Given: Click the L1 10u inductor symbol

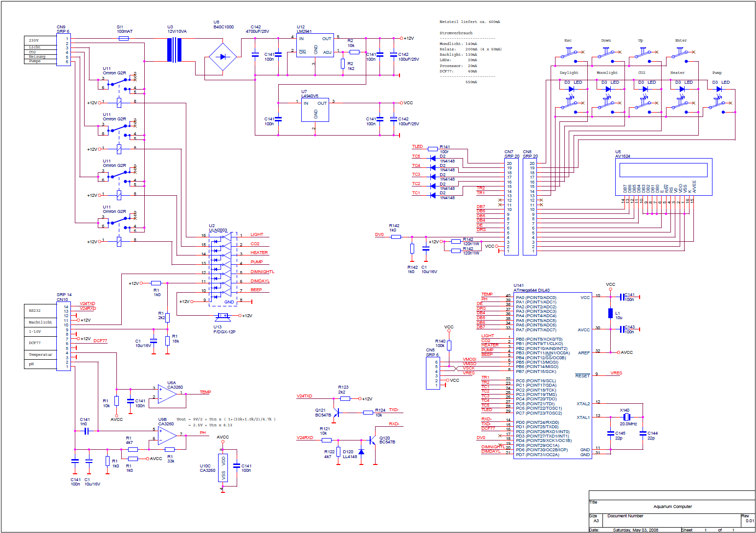Looking at the screenshot, I should (610, 313).
